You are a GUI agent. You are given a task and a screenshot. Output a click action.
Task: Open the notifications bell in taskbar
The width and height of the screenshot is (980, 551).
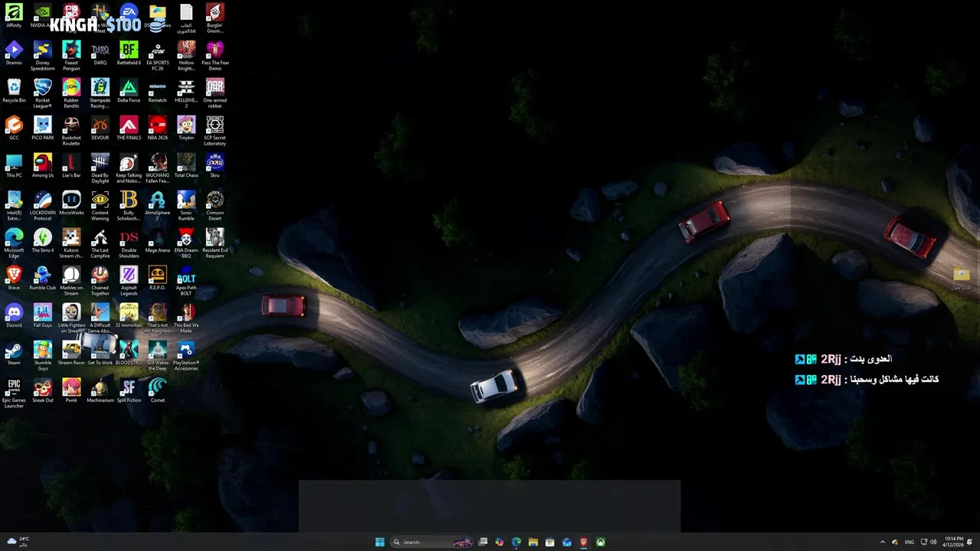[x=970, y=542]
